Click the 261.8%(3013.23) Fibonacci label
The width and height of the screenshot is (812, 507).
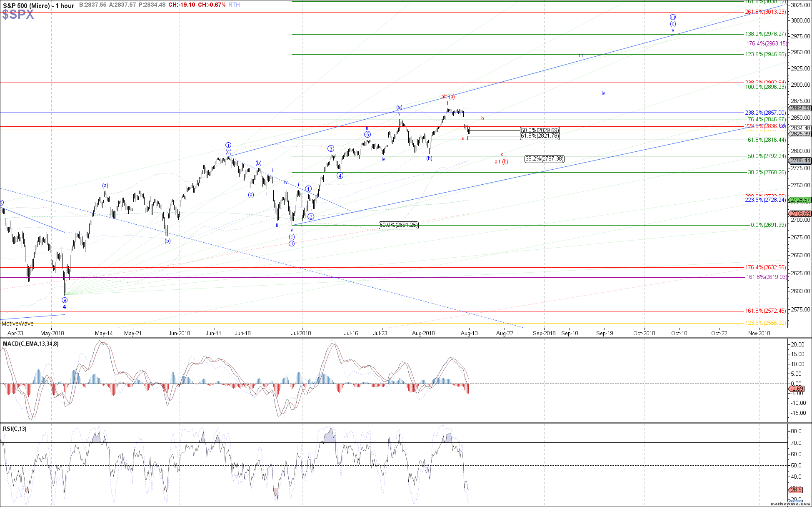pos(765,12)
